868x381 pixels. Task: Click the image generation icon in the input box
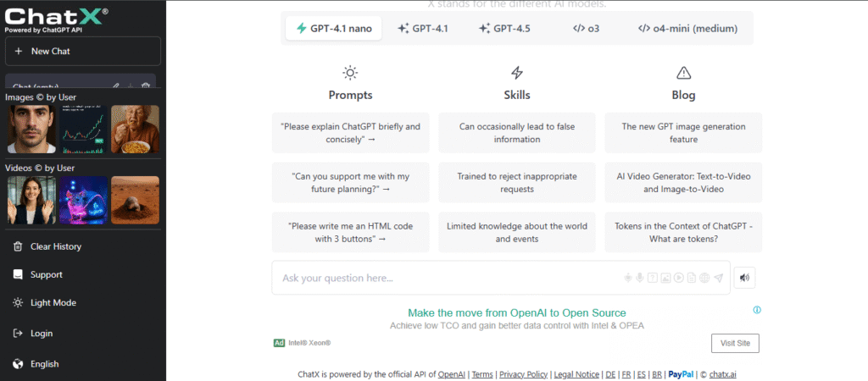[666, 278]
